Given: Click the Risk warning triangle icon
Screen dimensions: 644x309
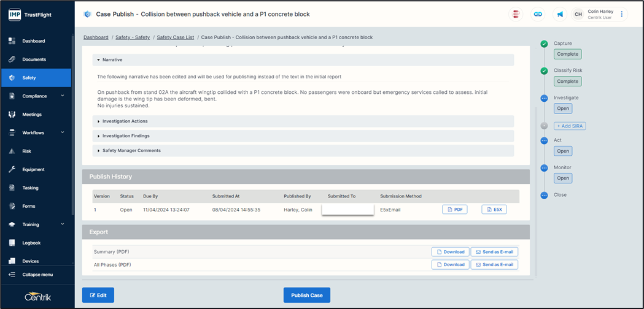Looking at the screenshot, I should 12,151.
